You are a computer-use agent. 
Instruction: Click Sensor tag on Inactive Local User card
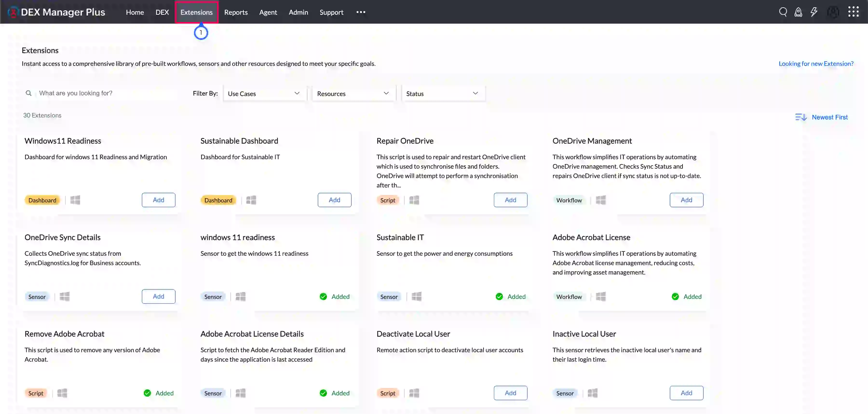coord(565,393)
